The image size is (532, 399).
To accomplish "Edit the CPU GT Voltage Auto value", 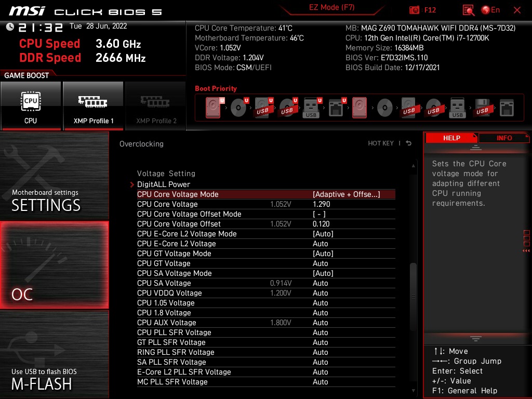I will click(320, 263).
